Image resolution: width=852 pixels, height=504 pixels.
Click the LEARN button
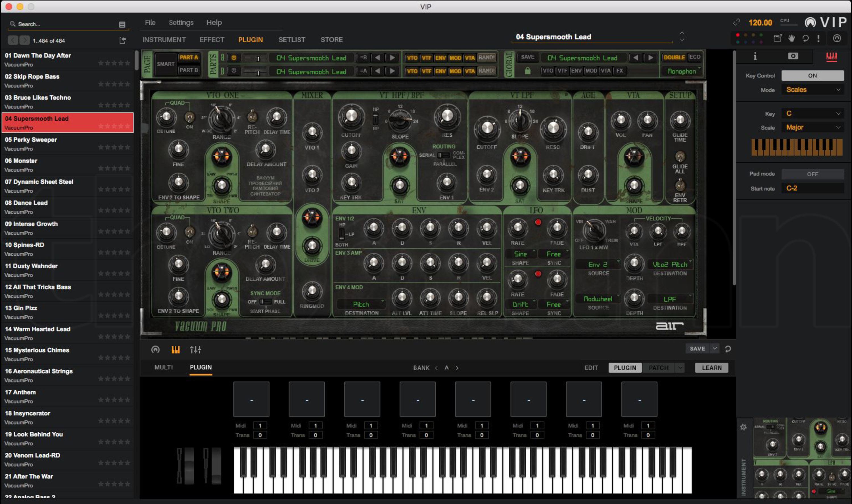[711, 367]
